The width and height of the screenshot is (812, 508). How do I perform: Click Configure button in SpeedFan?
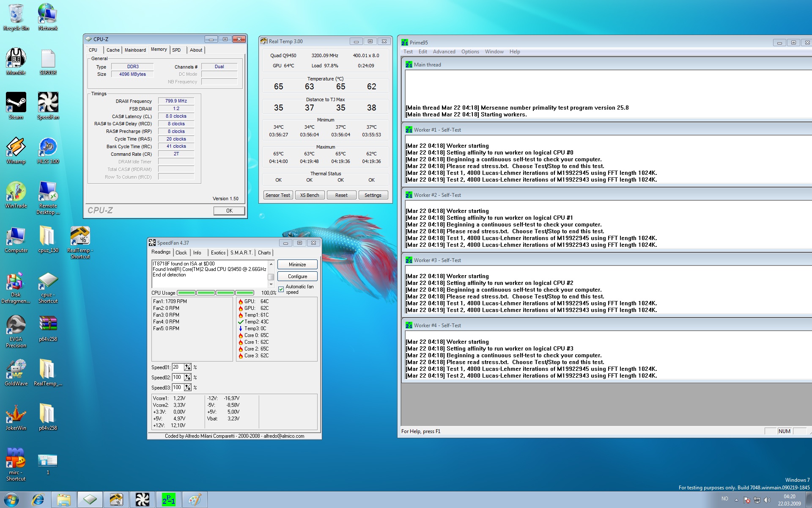click(x=297, y=276)
